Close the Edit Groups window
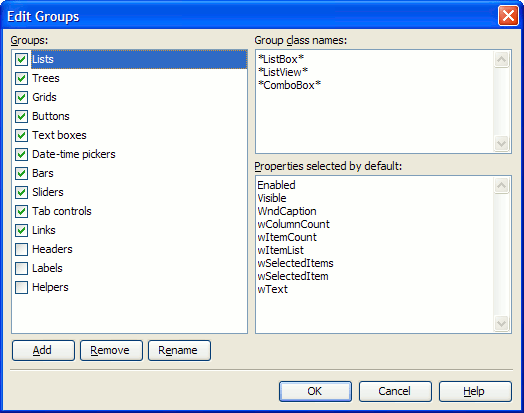Viewport: 524px width, 413px height. point(508,15)
